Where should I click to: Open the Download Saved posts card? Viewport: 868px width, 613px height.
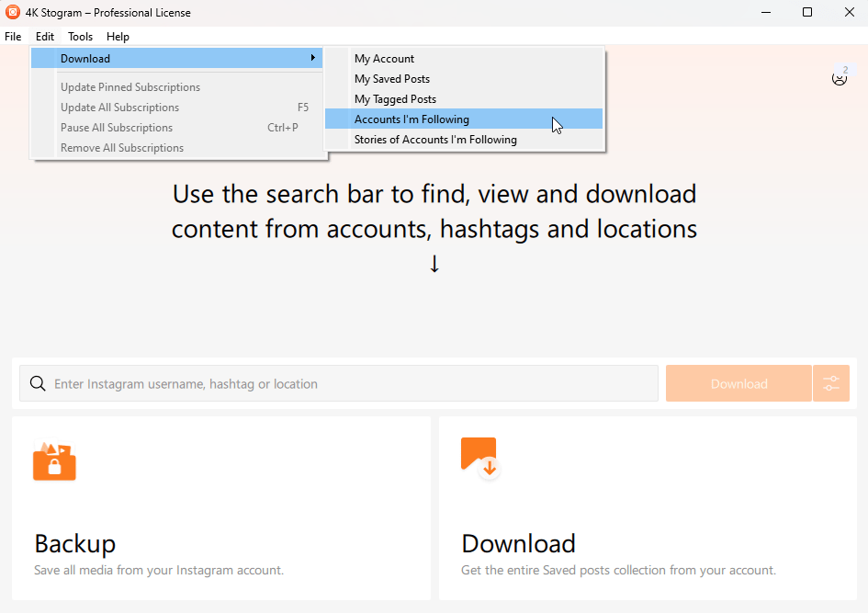(648, 508)
